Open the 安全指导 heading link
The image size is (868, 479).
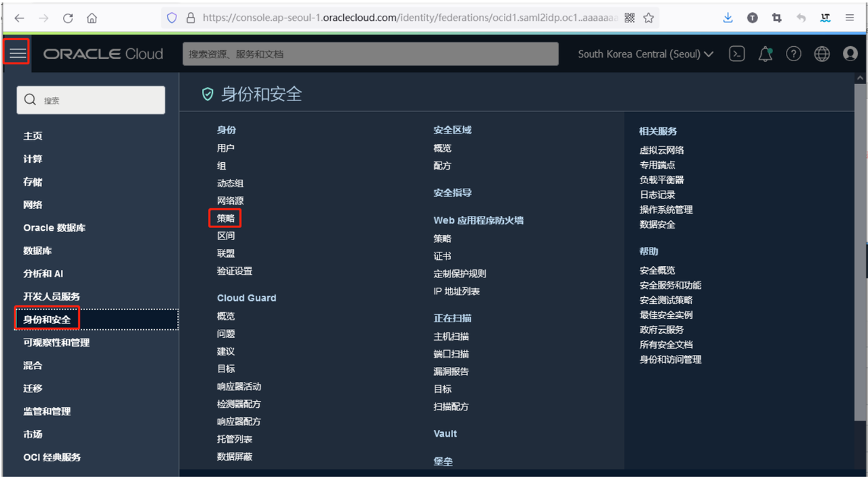452,193
